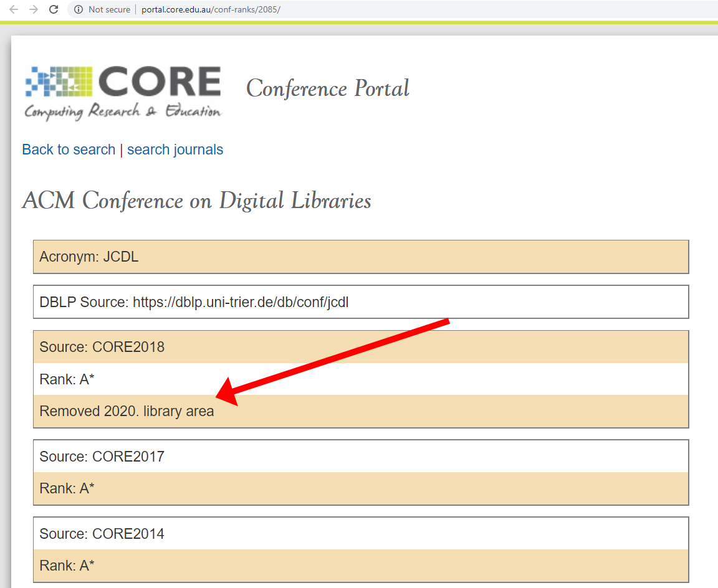Select the Rank: A* under CORE2014
Screen dimensions: 718x588
(x=361, y=566)
